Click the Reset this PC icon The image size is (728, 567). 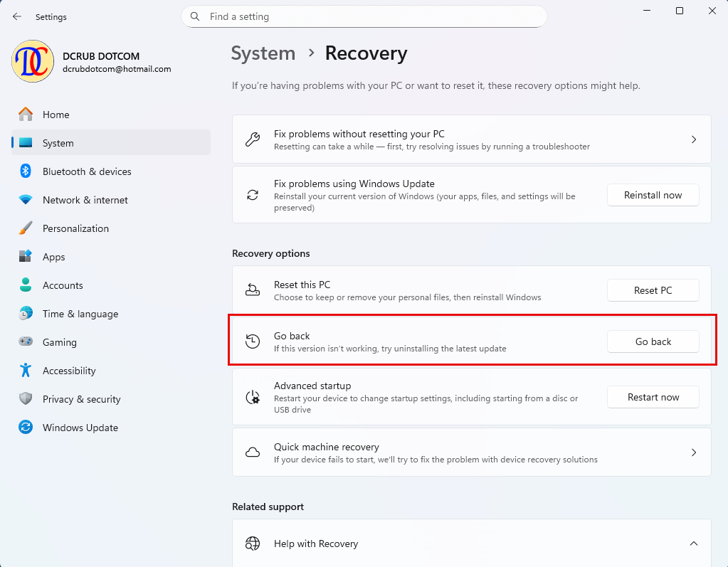point(253,290)
